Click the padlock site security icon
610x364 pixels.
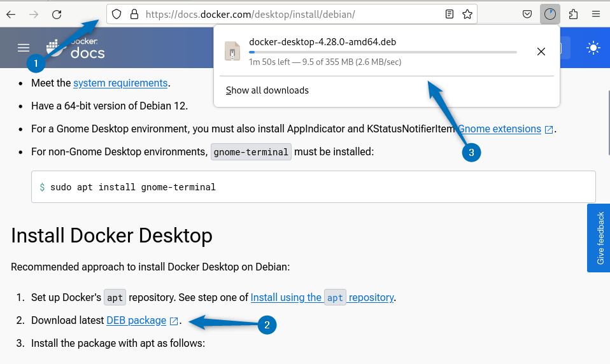(134, 15)
